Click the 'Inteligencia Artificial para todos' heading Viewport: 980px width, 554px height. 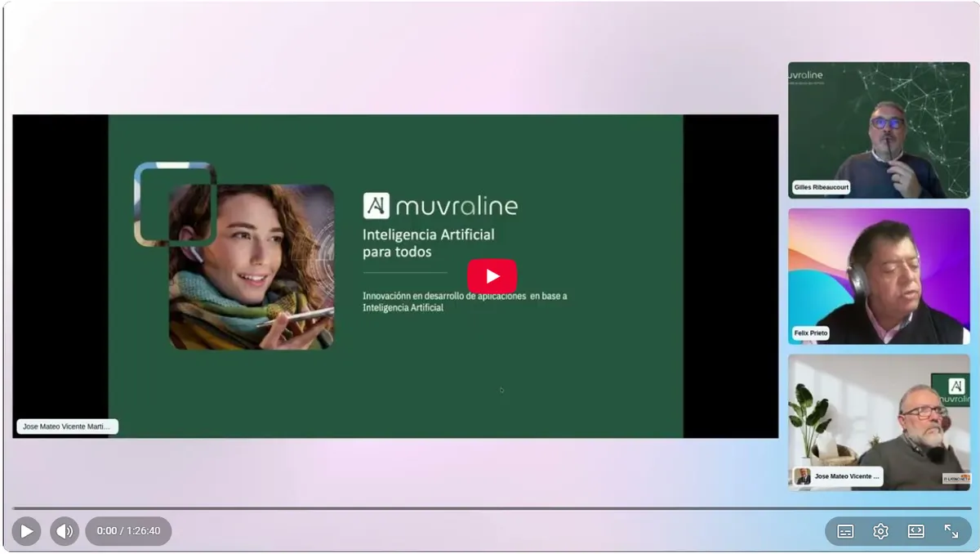point(429,243)
